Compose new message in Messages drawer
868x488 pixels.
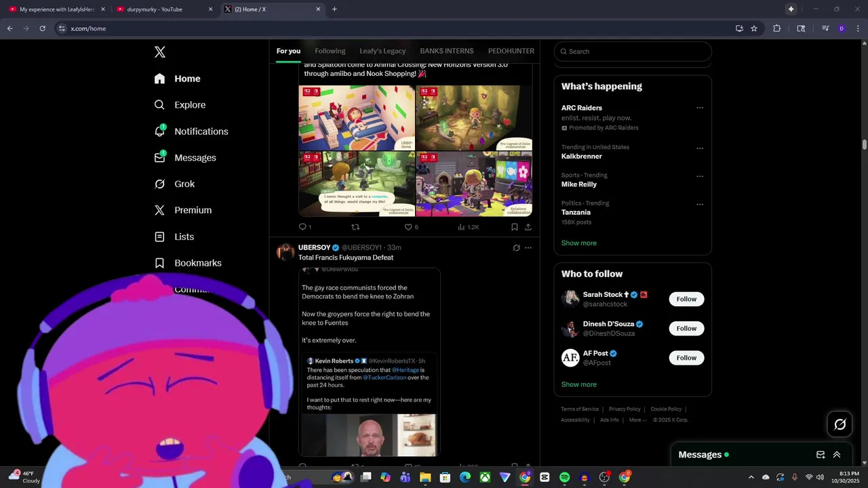tap(821, 455)
